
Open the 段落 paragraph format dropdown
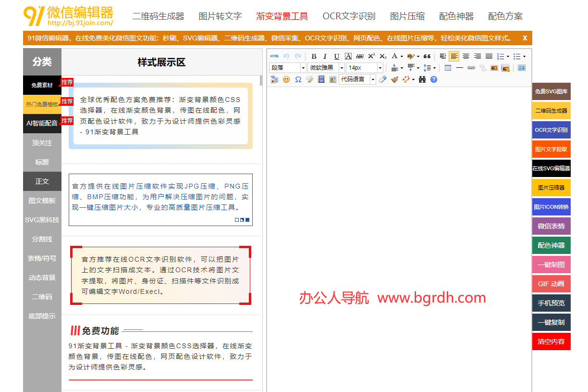tap(303, 68)
